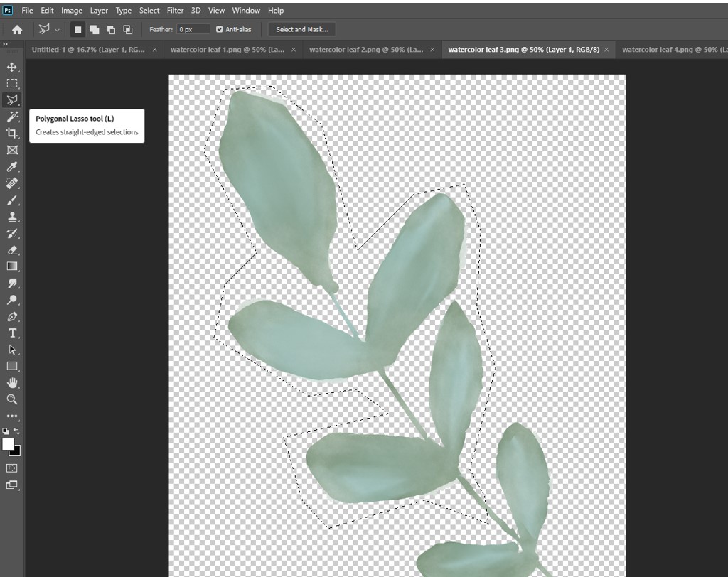728x577 pixels.
Task: Select the Move tool
Action: (x=12, y=67)
